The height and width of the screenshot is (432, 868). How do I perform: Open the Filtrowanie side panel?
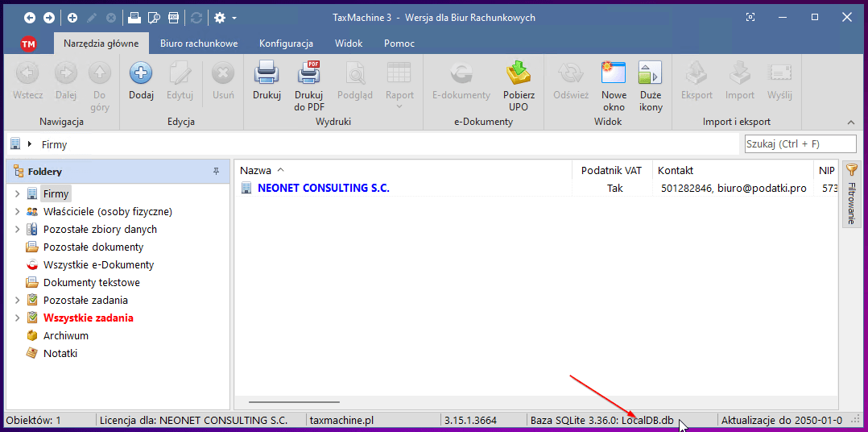pyautogui.click(x=851, y=193)
